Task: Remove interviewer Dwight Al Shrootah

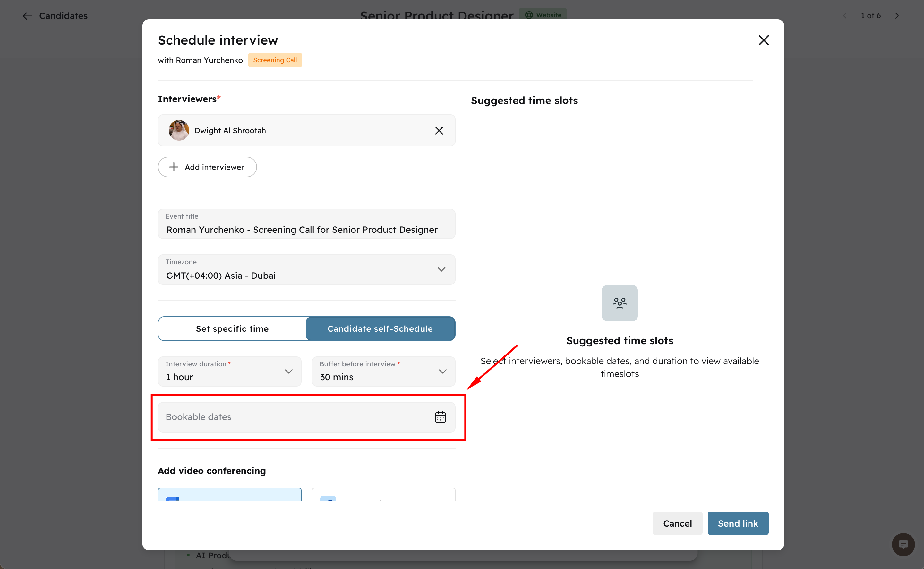Action: pyautogui.click(x=439, y=131)
